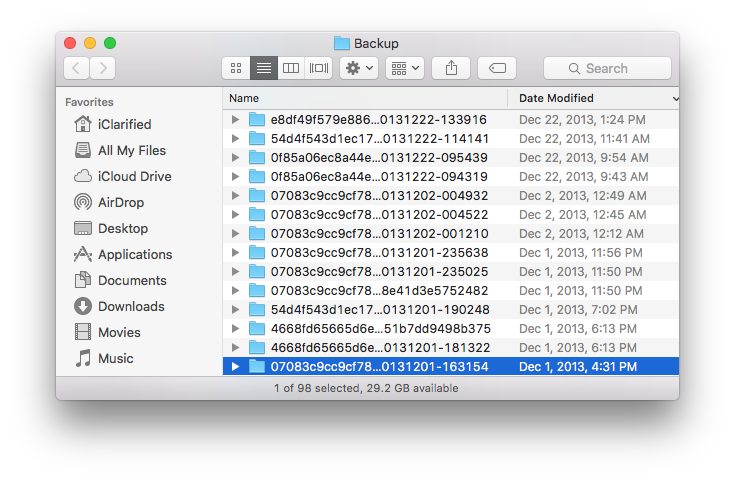Select Downloads in the Favorites sidebar

(x=130, y=306)
